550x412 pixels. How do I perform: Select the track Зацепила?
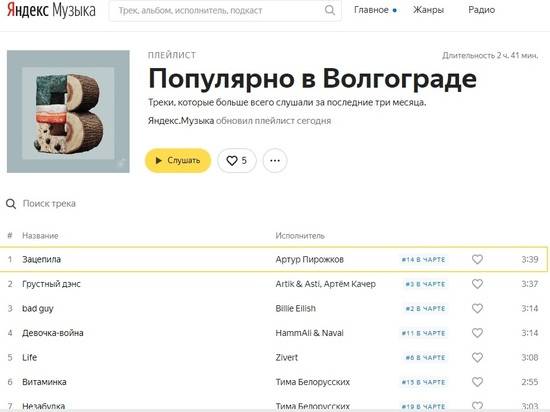[41, 259]
